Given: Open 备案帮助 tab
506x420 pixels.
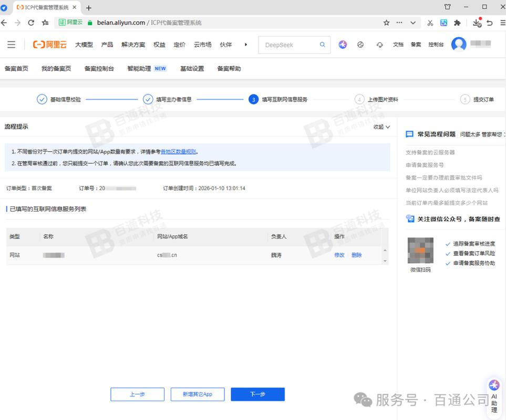Looking at the screenshot, I should 229,68.
